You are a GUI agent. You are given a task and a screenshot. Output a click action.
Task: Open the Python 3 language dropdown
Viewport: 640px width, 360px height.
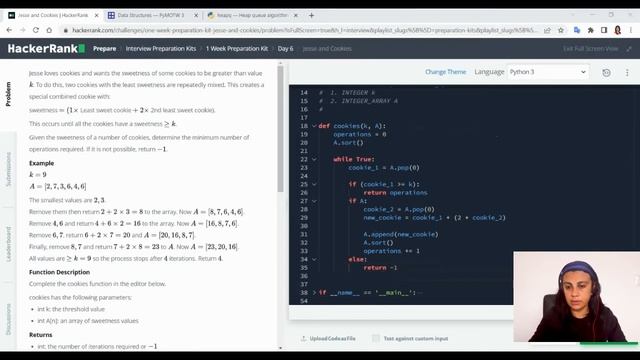click(548, 72)
